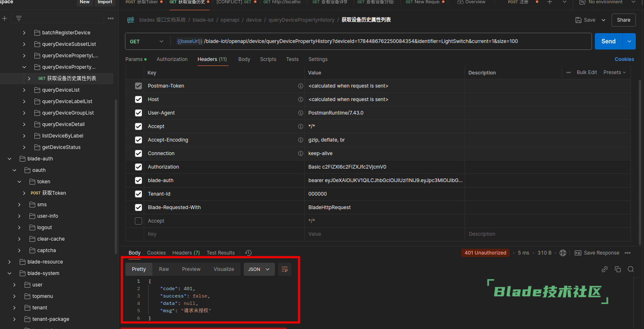Screen dimensions: 644x329
Task: Click info icon for Accept-Encoding header
Action: click(x=301, y=140)
